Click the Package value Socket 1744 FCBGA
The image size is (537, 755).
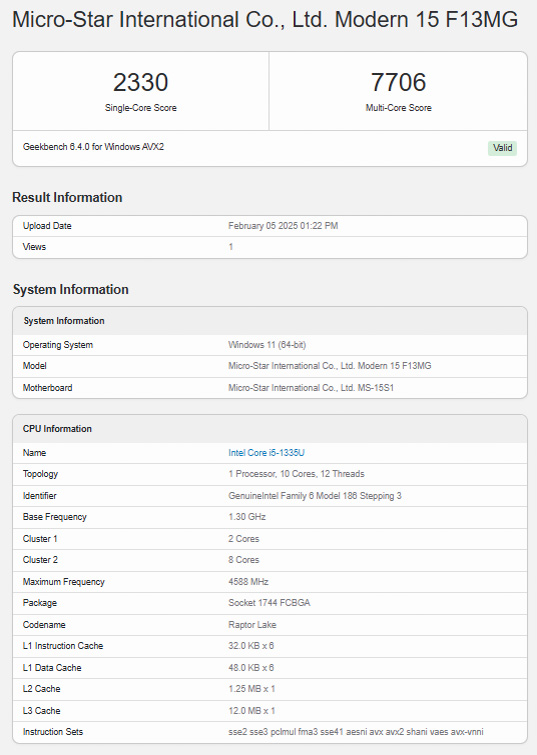pyautogui.click(x=269, y=603)
